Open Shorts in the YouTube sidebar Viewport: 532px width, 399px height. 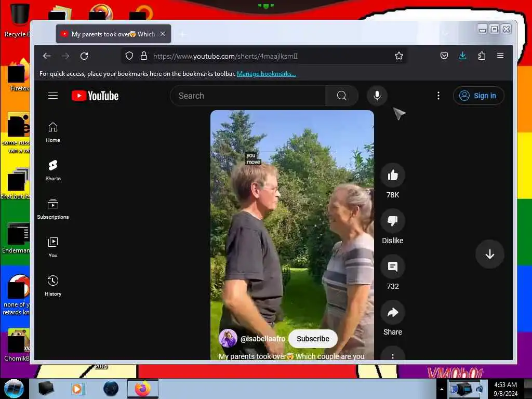point(53,170)
